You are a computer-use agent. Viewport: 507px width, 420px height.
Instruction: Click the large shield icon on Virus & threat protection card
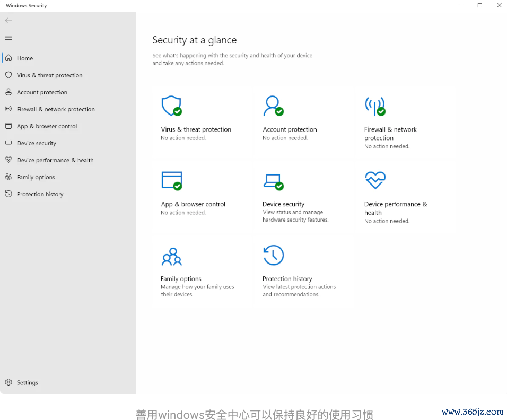pos(171,106)
